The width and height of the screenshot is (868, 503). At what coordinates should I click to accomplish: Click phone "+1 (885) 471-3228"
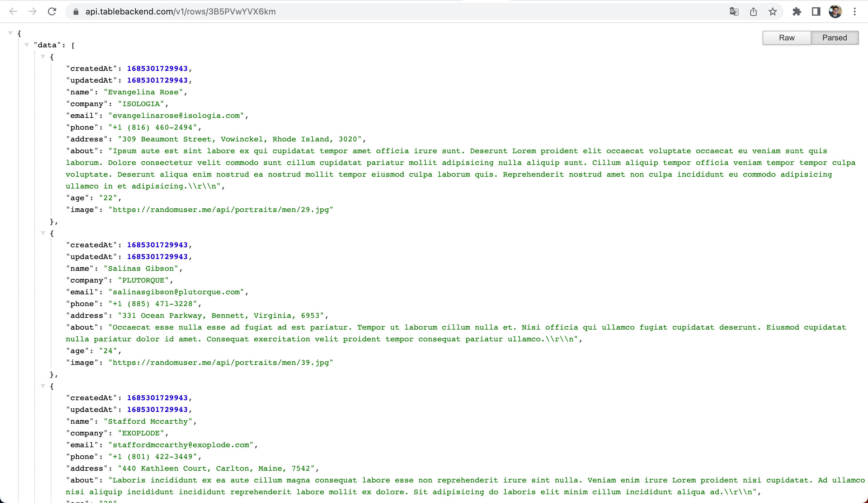pyautogui.click(x=153, y=304)
